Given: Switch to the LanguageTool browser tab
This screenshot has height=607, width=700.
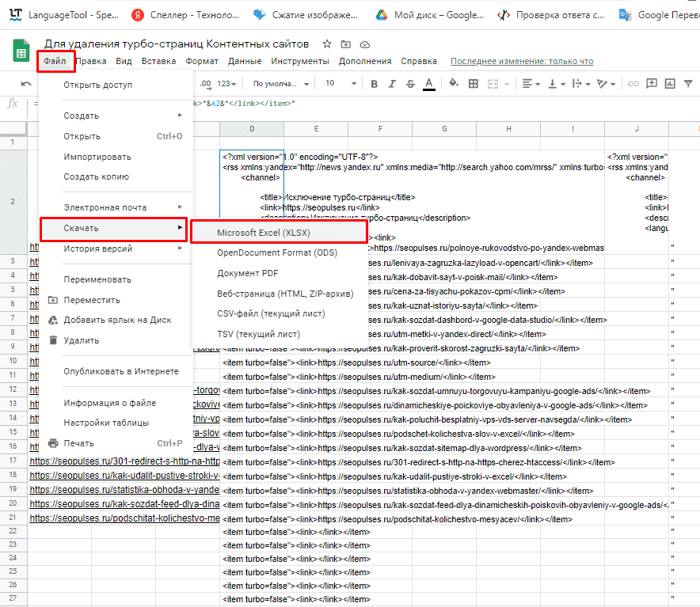Looking at the screenshot, I should point(64,15).
